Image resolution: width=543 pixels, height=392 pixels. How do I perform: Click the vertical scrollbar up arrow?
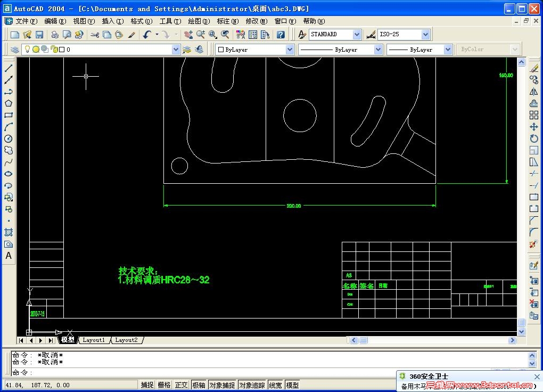[x=522, y=62]
